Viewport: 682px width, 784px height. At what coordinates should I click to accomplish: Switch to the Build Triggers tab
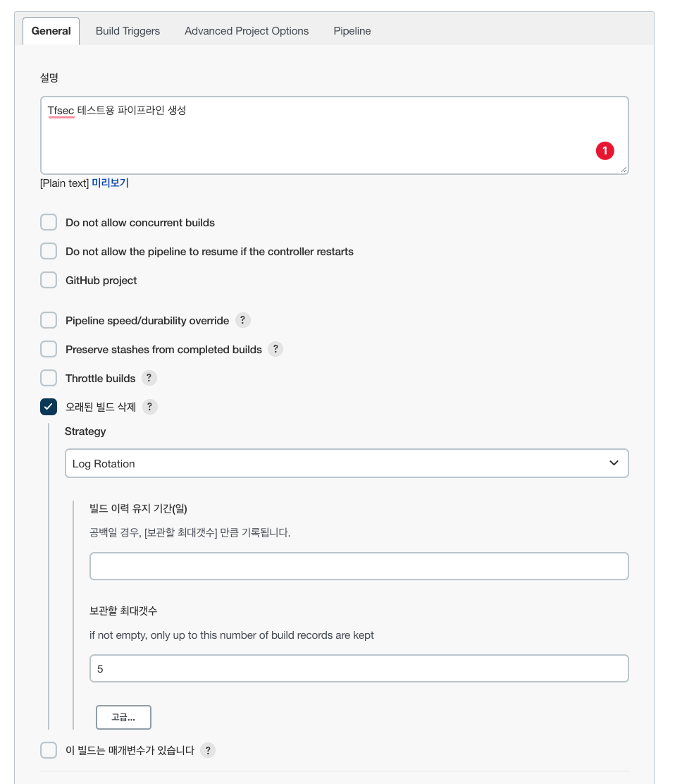pyautogui.click(x=128, y=31)
